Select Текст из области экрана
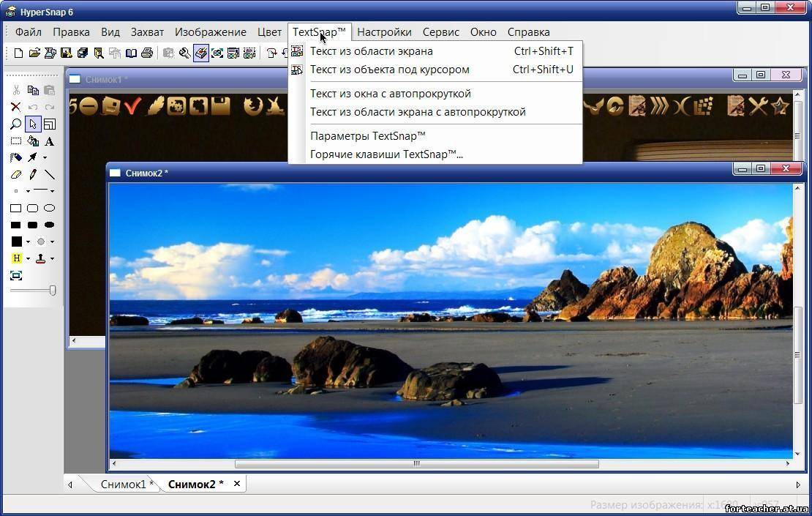 coord(370,51)
